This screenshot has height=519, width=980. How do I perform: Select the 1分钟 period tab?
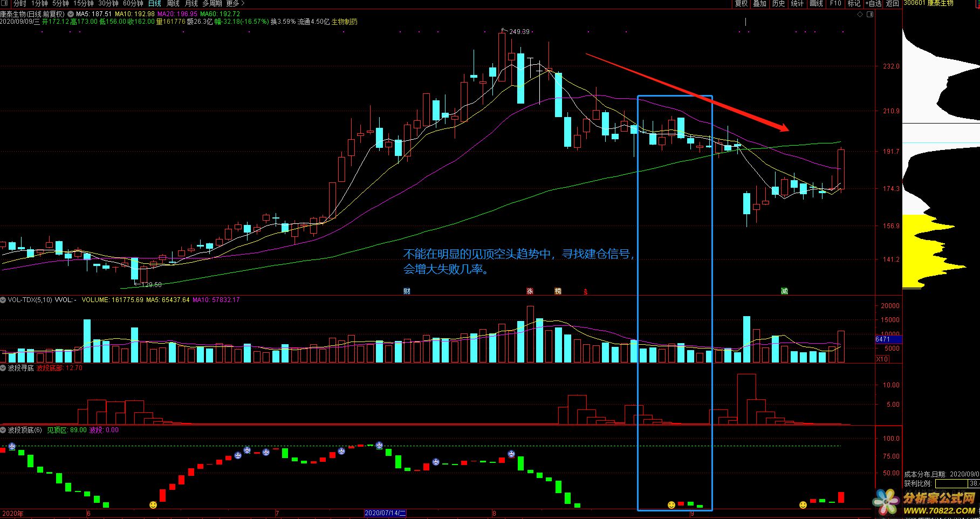[39, 3]
